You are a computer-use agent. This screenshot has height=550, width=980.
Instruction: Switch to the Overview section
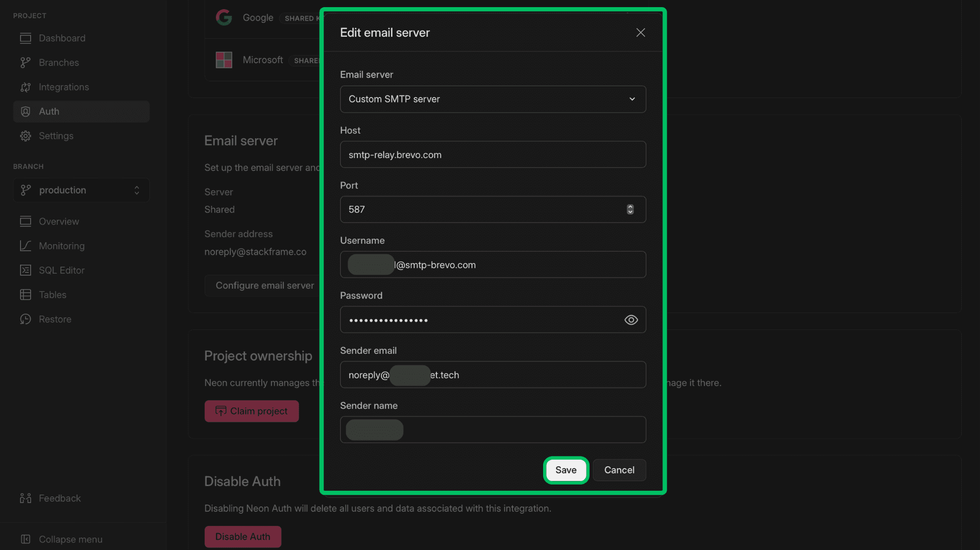click(59, 221)
